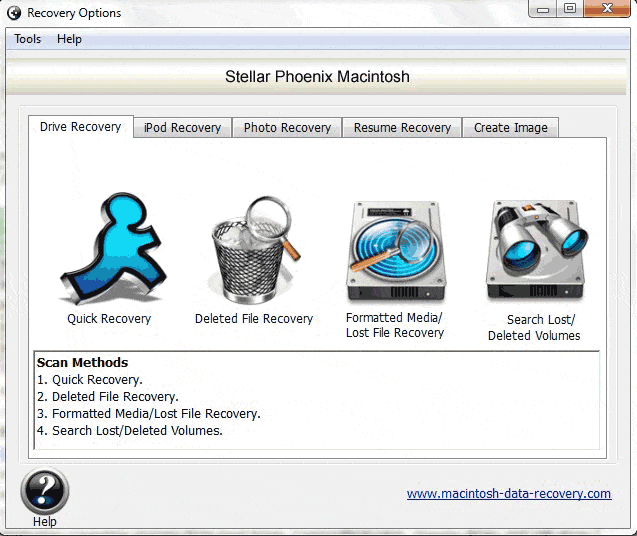Select line '4. Search Lost/Deleted Volumes.'
Viewport: 637px width, 536px height.
click(x=130, y=431)
